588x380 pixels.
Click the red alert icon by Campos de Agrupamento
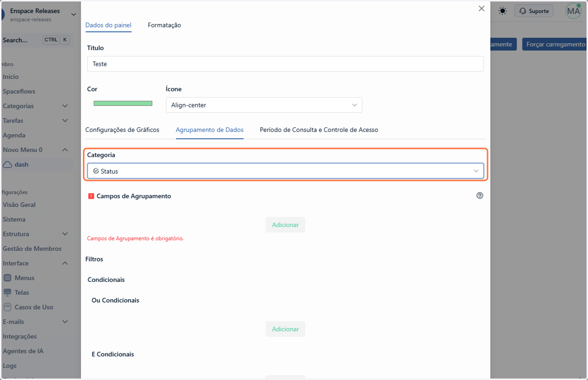(91, 196)
